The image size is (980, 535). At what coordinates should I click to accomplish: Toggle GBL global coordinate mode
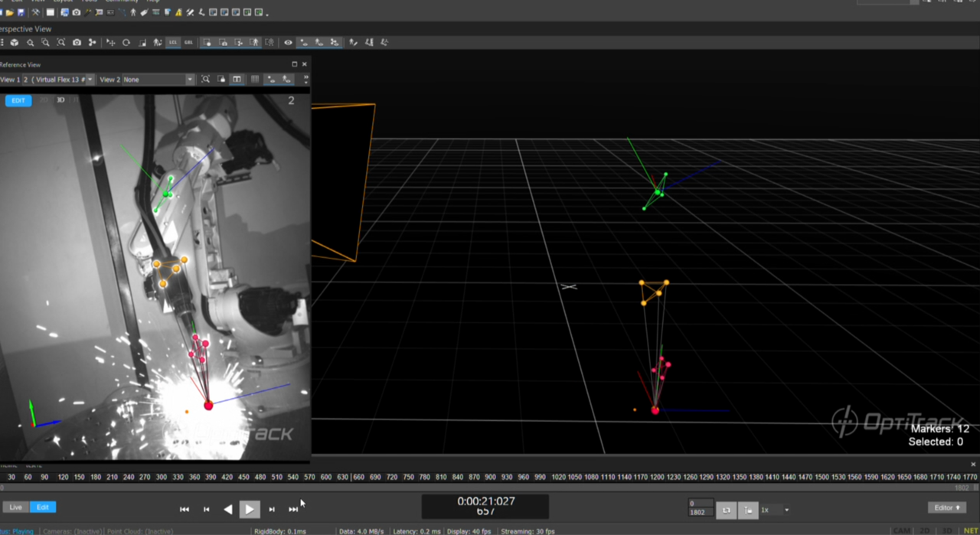(x=189, y=43)
